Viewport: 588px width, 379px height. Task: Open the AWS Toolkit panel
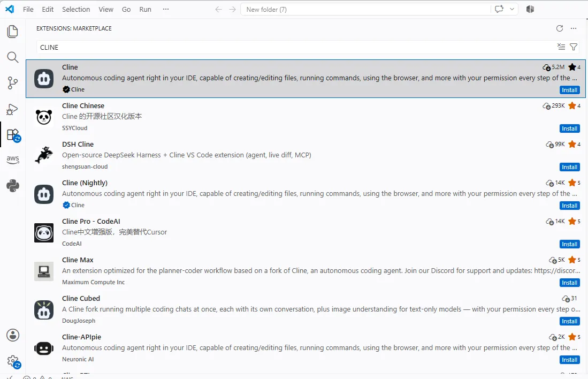13,159
